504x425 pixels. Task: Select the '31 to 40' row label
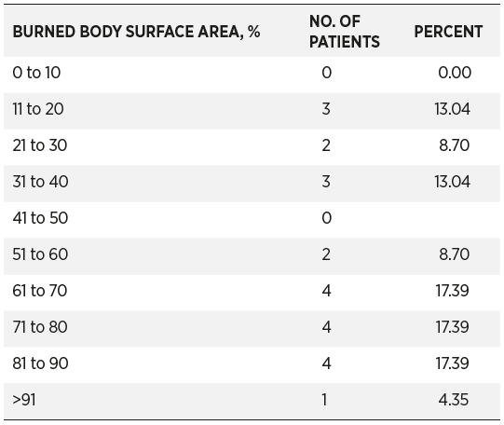pyautogui.click(x=40, y=182)
